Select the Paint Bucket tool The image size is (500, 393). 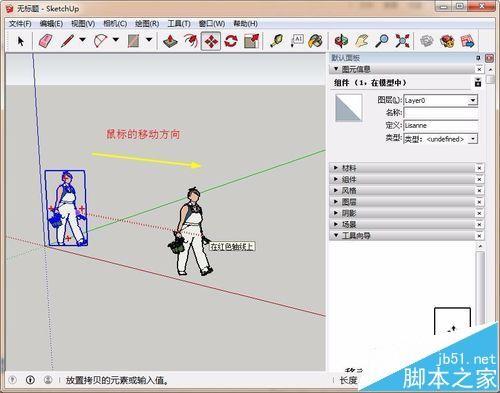point(315,41)
